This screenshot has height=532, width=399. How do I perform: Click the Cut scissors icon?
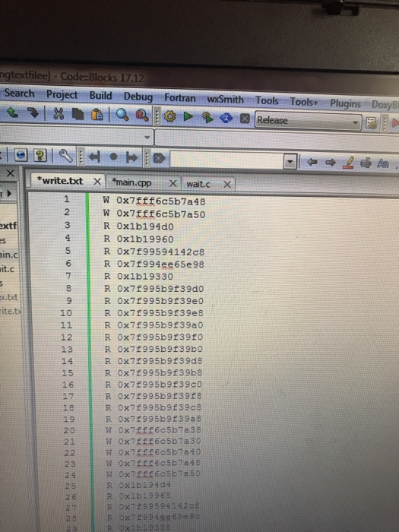click(59, 114)
